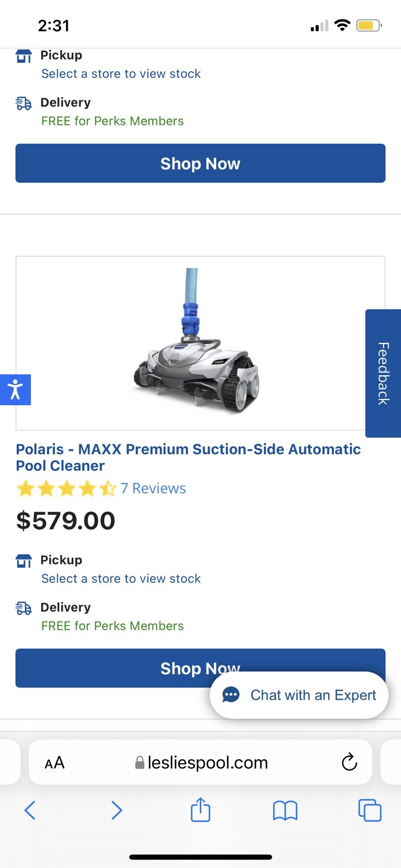Select a store link in top listing
401x868 pixels.
[x=121, y=74]
